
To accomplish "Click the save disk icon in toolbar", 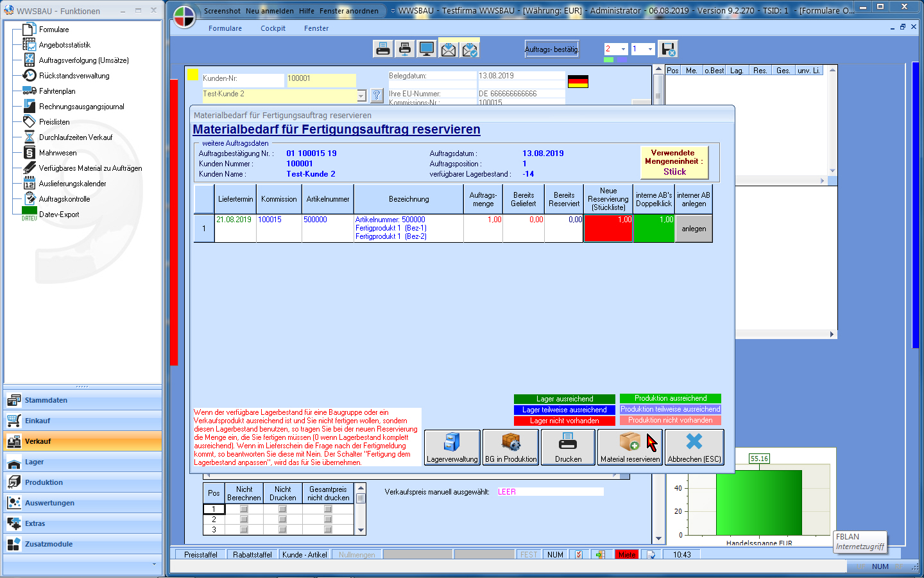I will coord(668,49).
